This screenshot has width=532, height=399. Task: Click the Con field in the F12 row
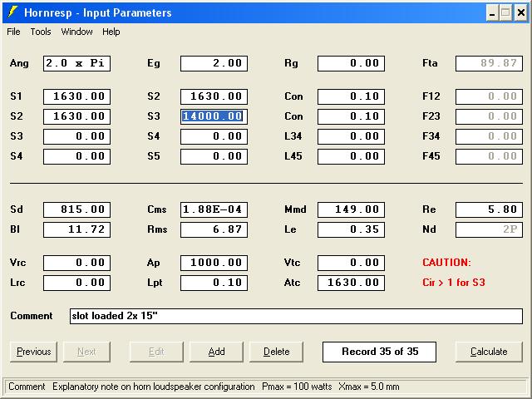351,96
